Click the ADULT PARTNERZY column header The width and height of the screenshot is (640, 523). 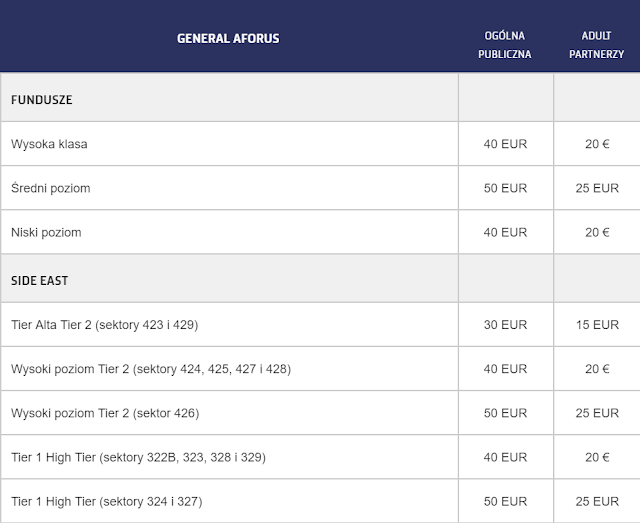click(597, 45)
